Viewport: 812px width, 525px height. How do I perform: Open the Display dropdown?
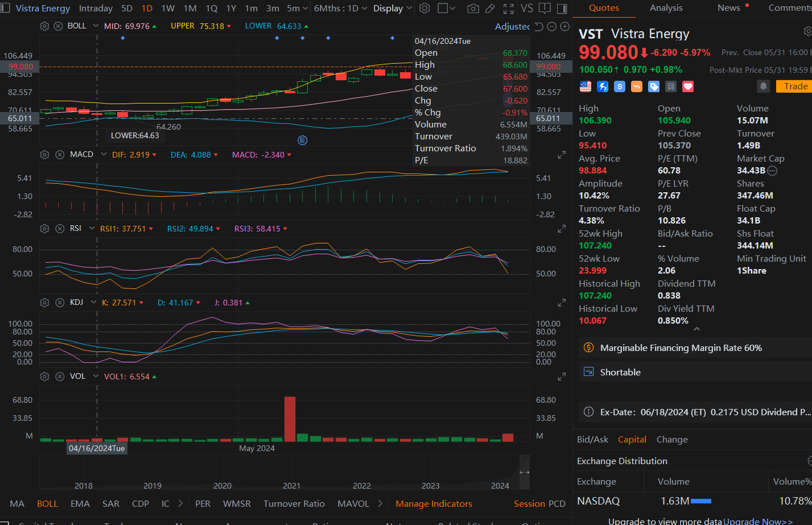[393, 9]
